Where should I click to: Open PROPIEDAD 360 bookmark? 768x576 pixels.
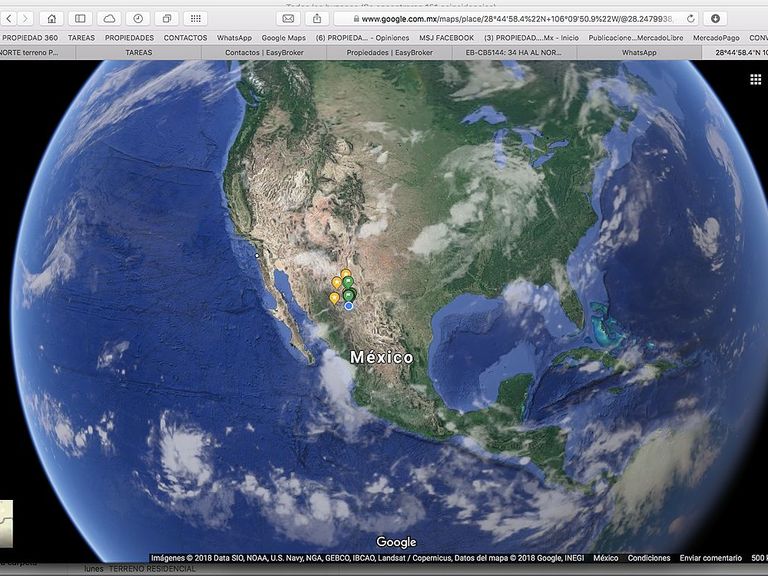pos(29,38)
